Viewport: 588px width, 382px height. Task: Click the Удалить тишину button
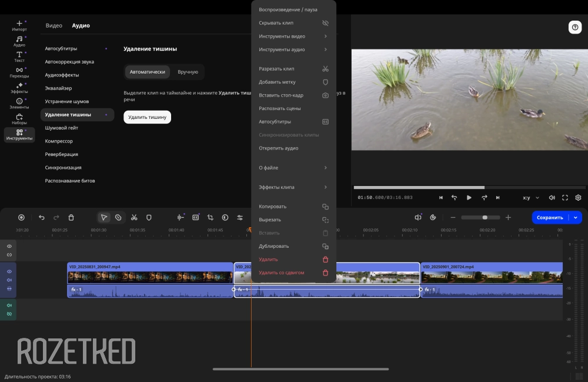[x=147, y=117]
